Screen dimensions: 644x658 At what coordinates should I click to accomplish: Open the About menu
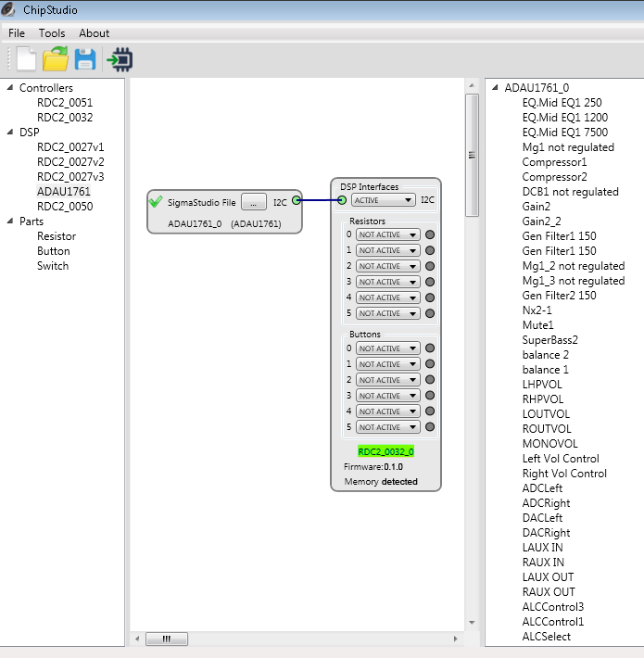(95, 33)
